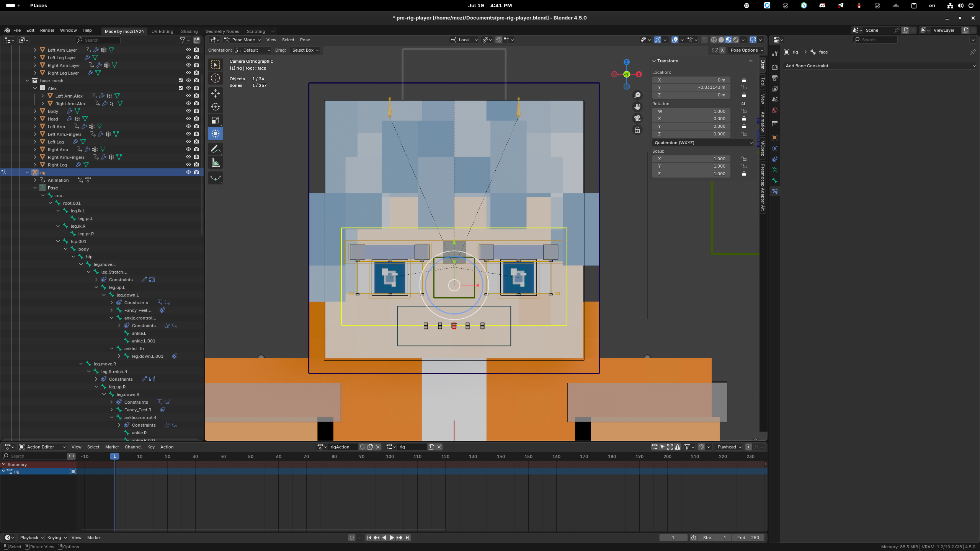Toggle lock on Location Y
The width and height of the screenshot is (980, 551).
click(x=744, y=87)
